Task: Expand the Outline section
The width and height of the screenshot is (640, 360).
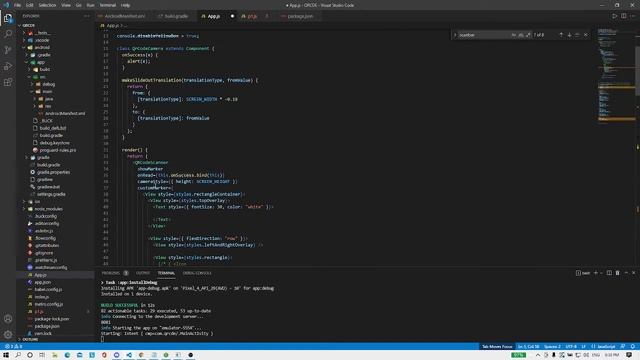Action: tap(30, 339)
